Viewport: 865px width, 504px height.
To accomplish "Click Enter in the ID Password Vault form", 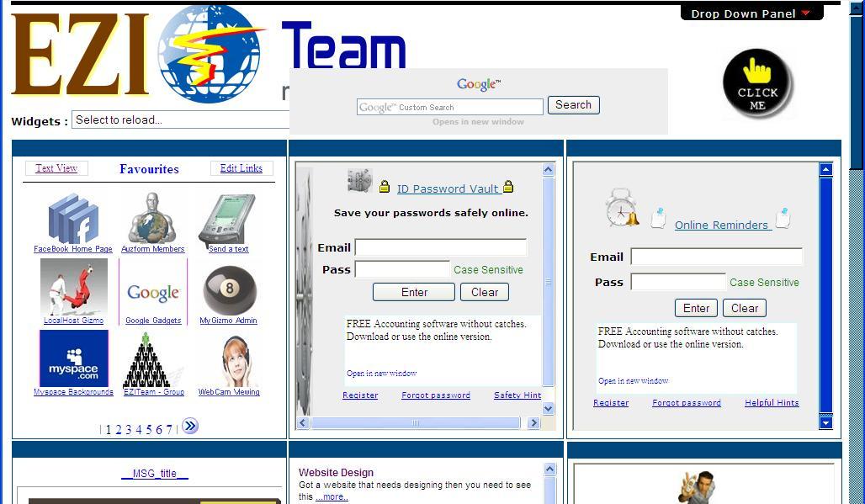I will 414,292.
